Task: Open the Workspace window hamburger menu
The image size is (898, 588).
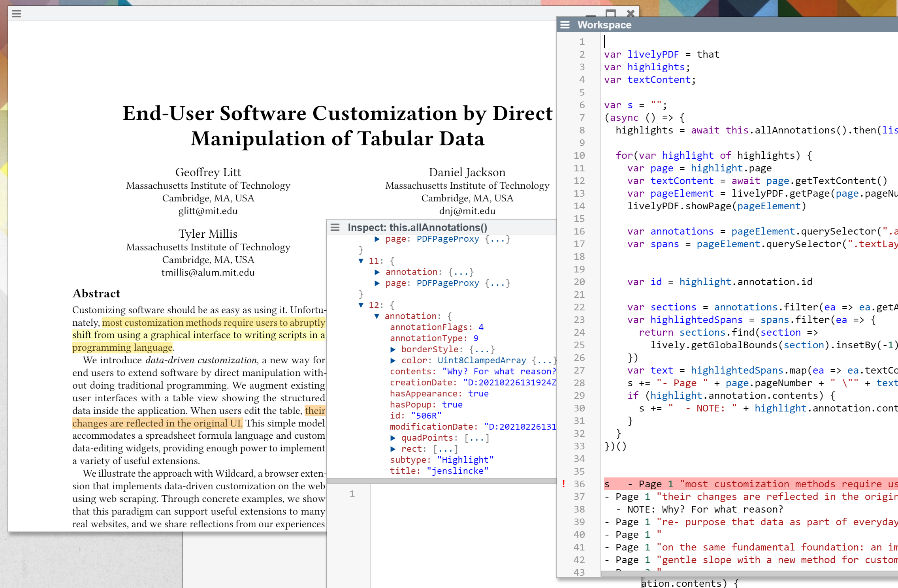Action: click(565, 25)
